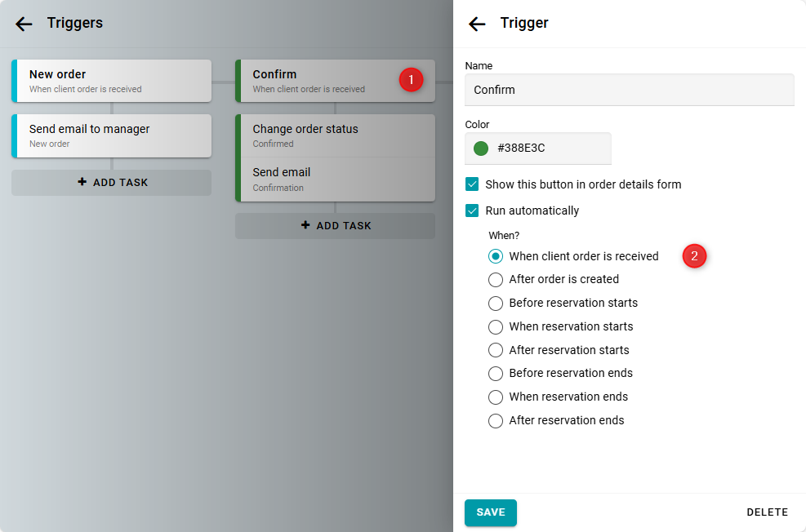Select After order is created radio
The image size is (806, 532).
pyautogui.click(x=496, y=279)
